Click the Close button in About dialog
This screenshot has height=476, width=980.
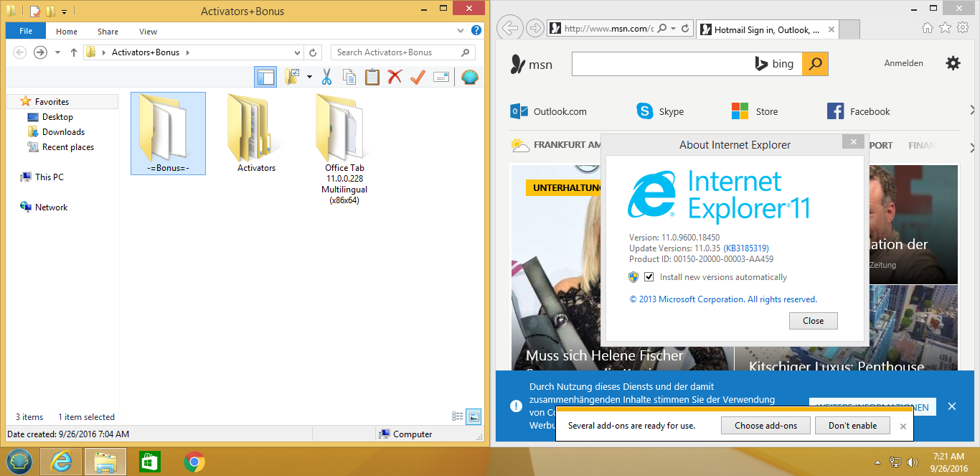pyautogui.click(x=814, y=321)
